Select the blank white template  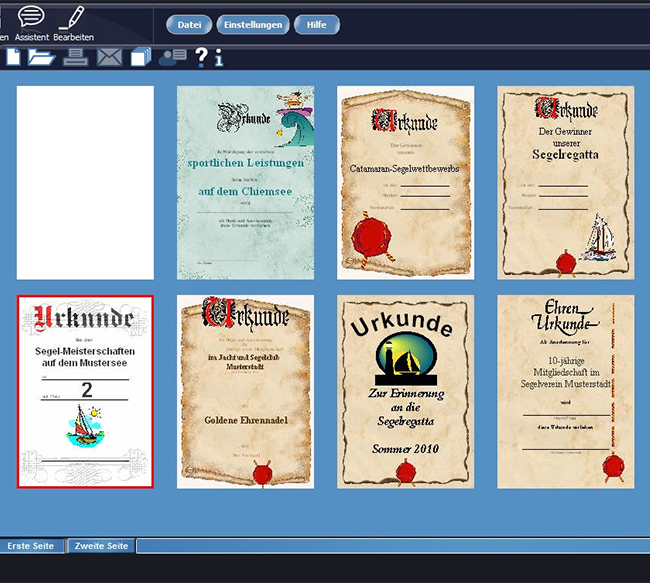point(85,182)
